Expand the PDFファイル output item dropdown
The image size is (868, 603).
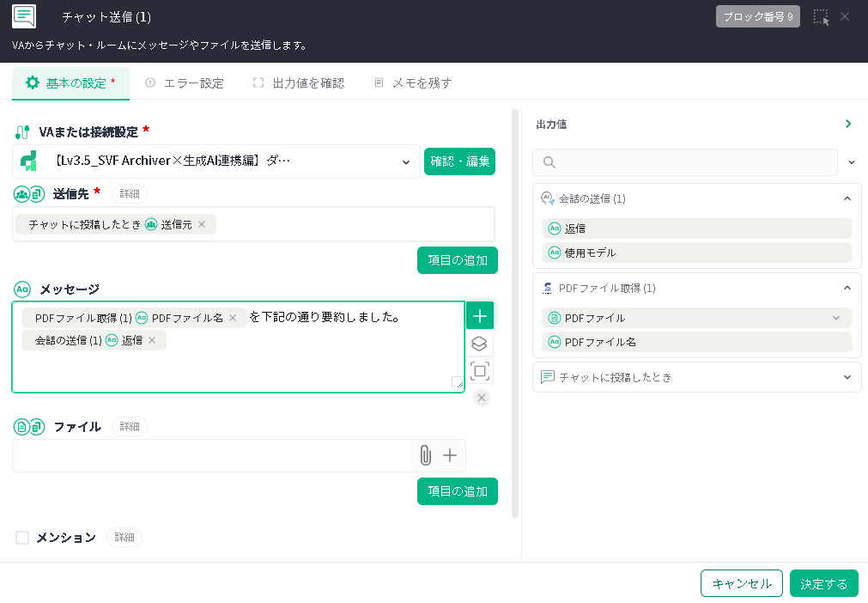[836, 318]
